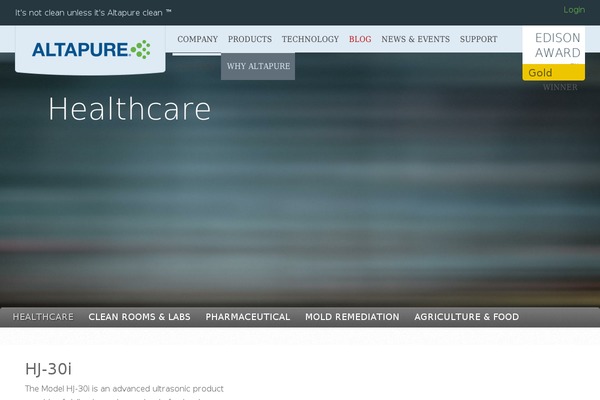Switch to Agriculture & Food tab
The image size is (600, 400).
(466, 317)
